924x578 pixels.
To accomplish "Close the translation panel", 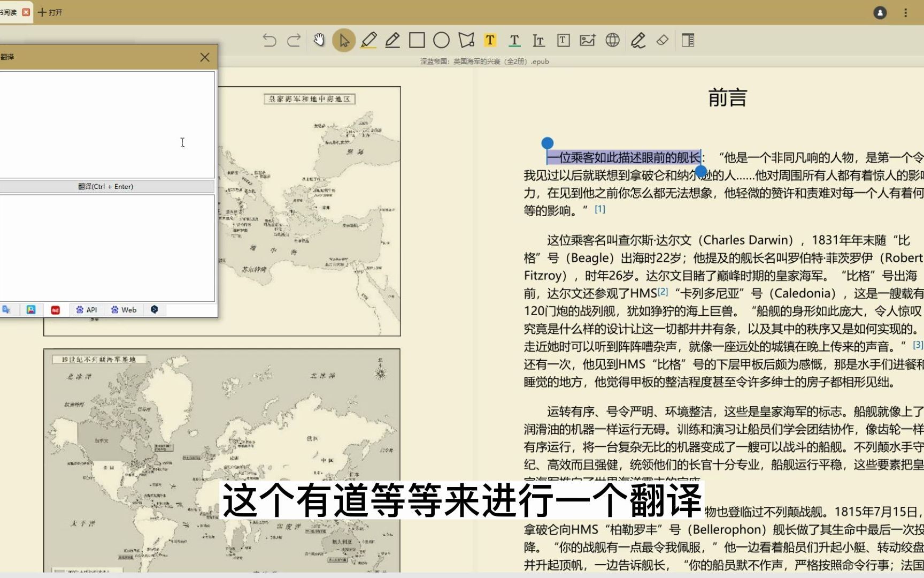I will coord(205,57).
